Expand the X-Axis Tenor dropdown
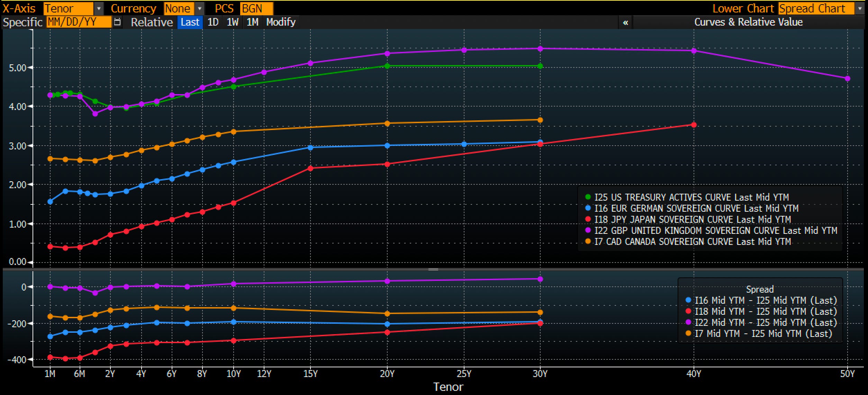 point(99,8)
